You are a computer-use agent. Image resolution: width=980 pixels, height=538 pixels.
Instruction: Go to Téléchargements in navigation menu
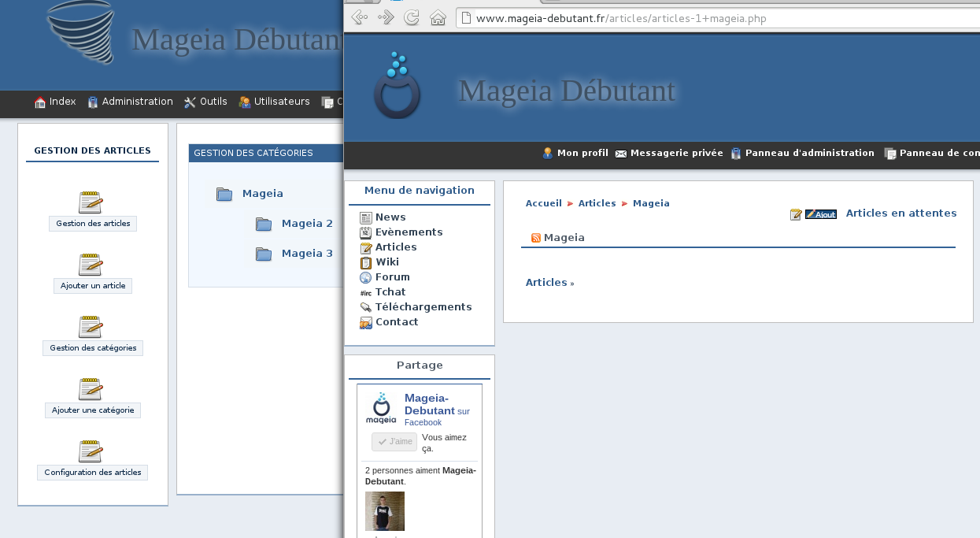pos(423,307)
